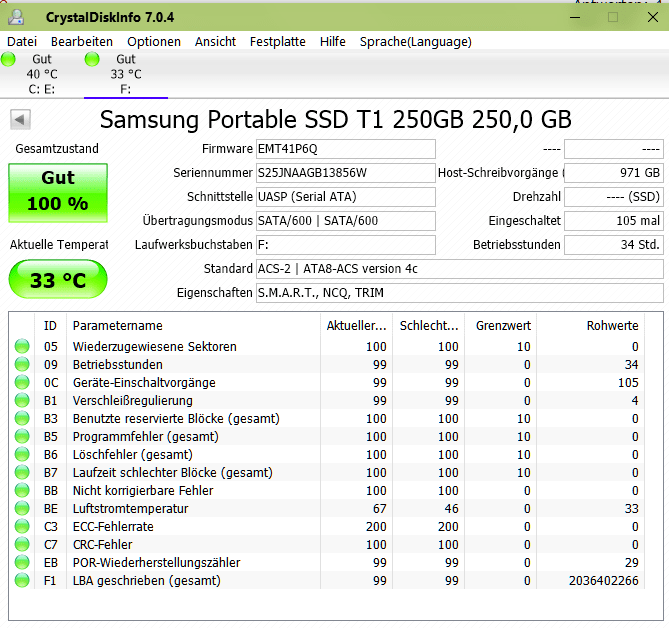Screen dimensions: 669x628
Task: Click the Betriebsstunden value 34 Std.
Action: tap(614, 245)
